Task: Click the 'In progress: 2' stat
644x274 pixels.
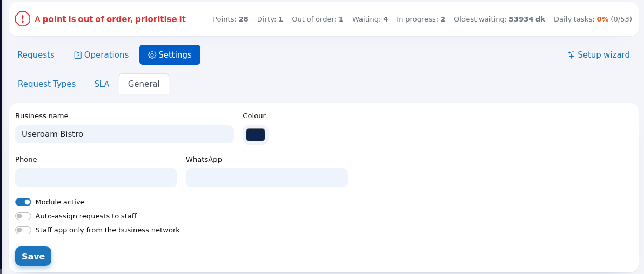Action: [420, 19]
